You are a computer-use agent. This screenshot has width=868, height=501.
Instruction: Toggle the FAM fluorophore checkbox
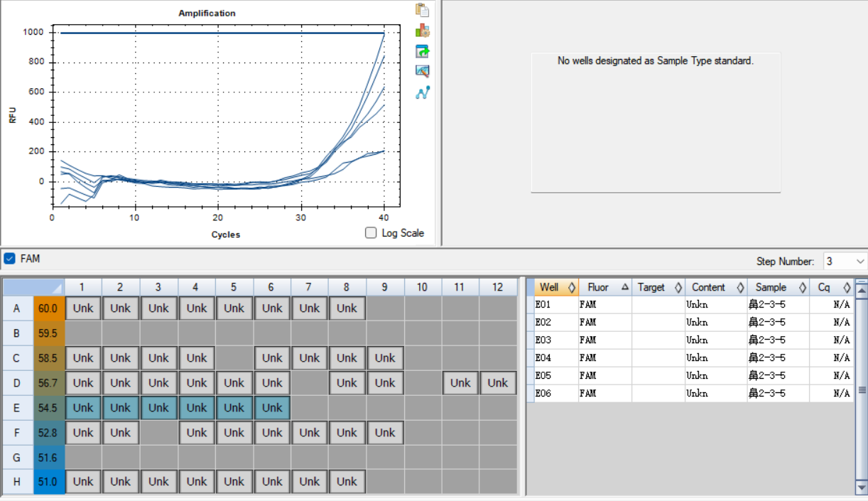(9, 259)
